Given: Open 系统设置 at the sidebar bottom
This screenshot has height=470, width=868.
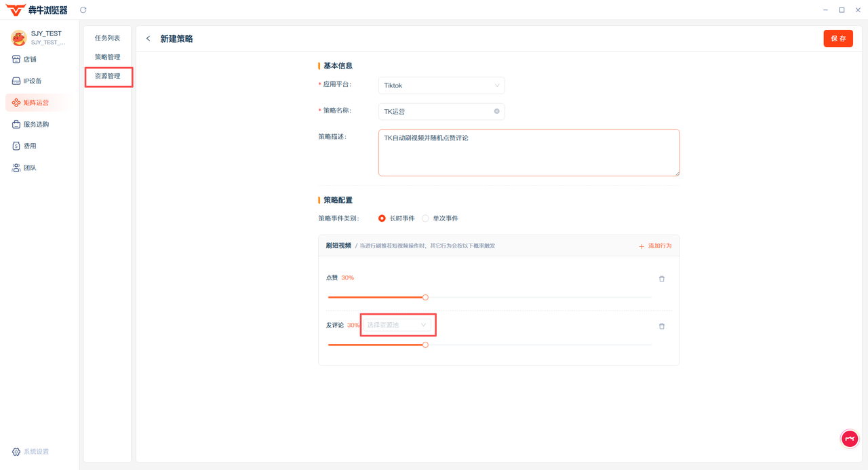Looking at the screenshot, I should pos(31,452).
